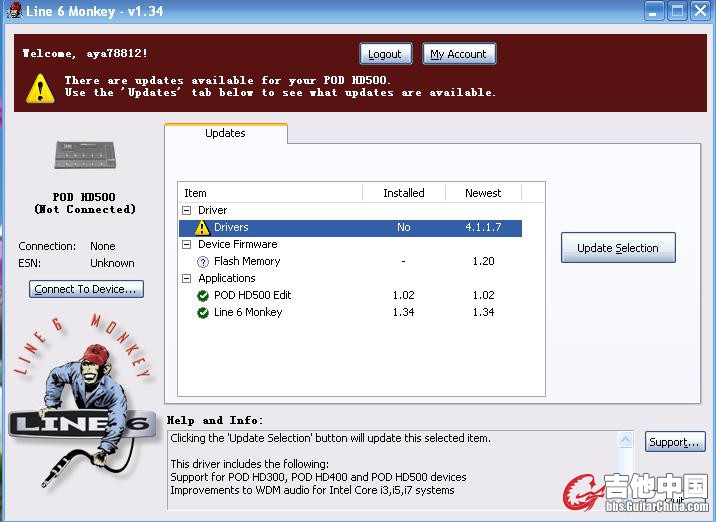The image size is (716, 522).
Task: Click the Line 6 Monkey mascot logo
Action: 81,400
